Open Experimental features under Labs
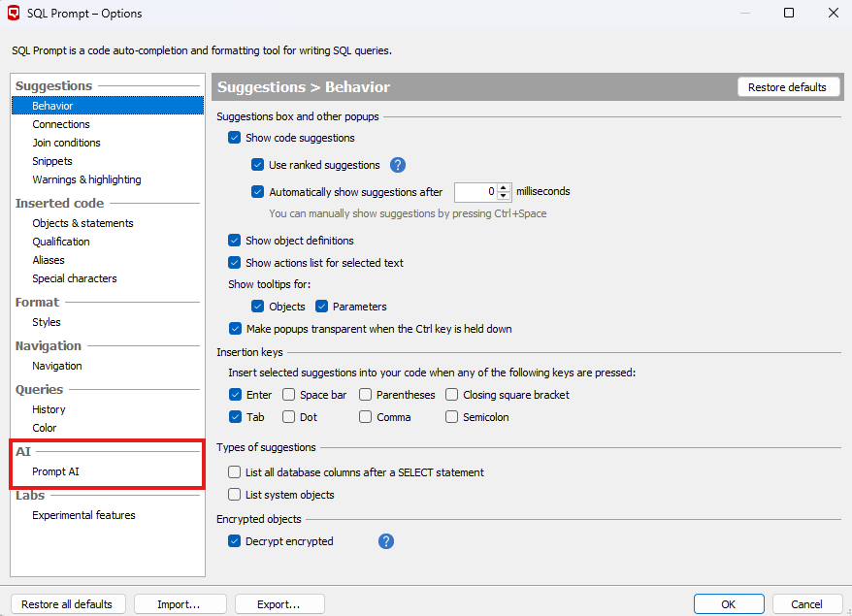The image size is (852, 616). point(83,514)
